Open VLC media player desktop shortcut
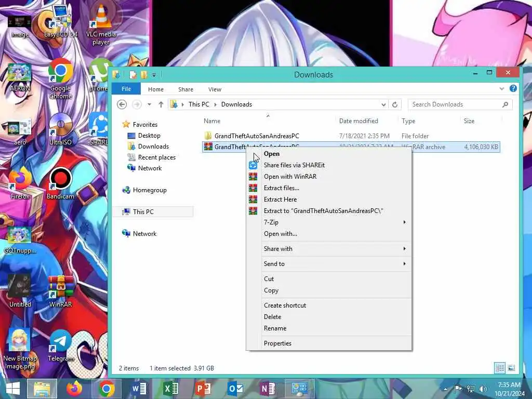 (101, 24)
